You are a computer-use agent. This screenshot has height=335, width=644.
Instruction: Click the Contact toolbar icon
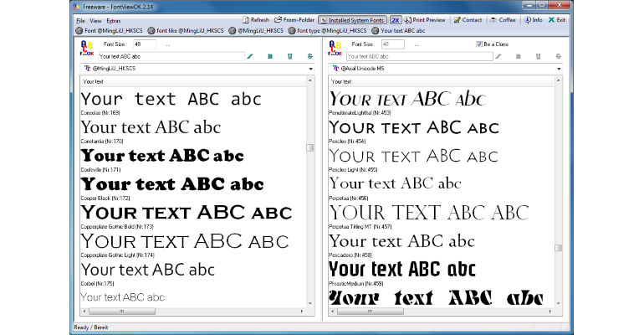coord(457,20)
